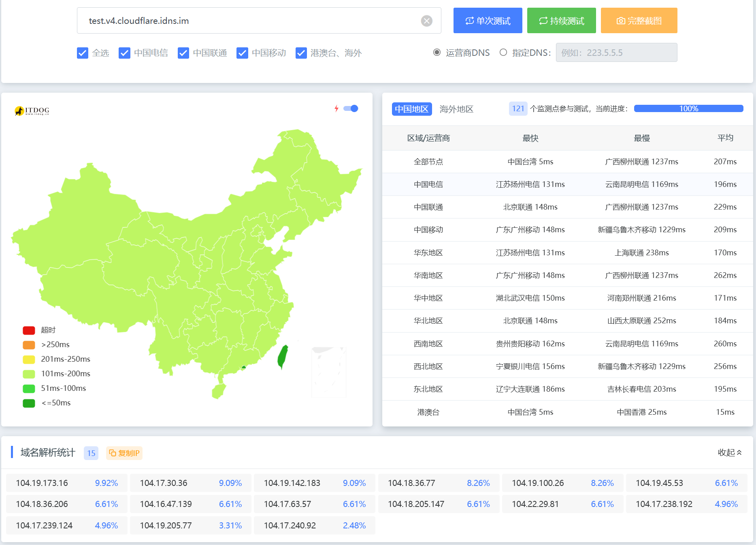Click IP 104.22.29.81
Image resolution: width=756 pixels, height=545 pixels.
(535, 504)
